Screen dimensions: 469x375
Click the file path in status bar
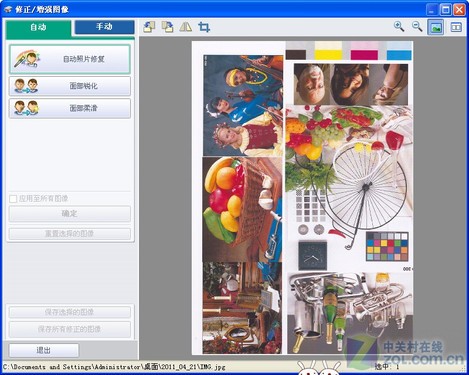click(114, 367)
